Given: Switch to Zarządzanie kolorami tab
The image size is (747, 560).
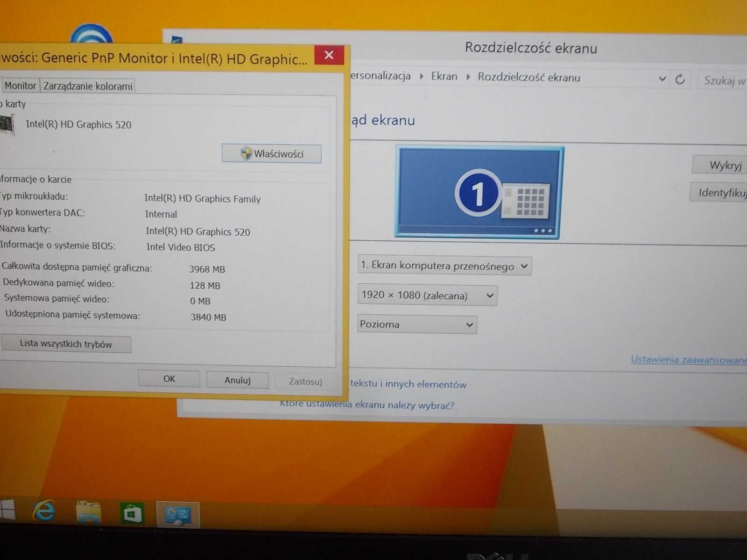Looking at the screenshot, I should pos(88,86).
